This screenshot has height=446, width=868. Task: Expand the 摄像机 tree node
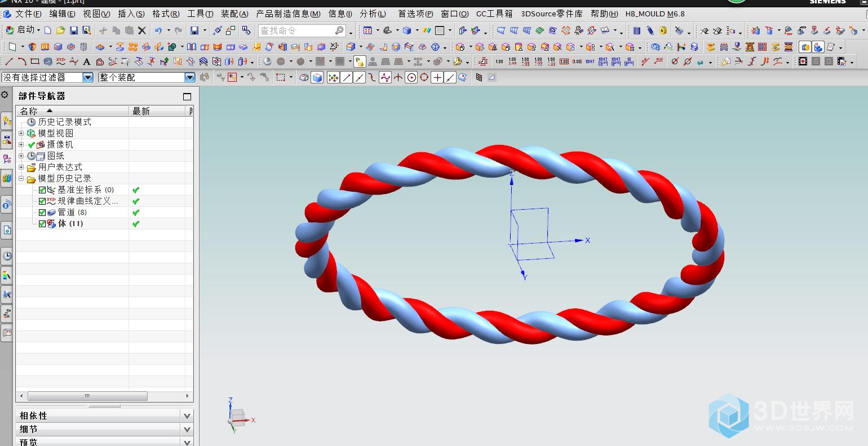pos(21,145)
